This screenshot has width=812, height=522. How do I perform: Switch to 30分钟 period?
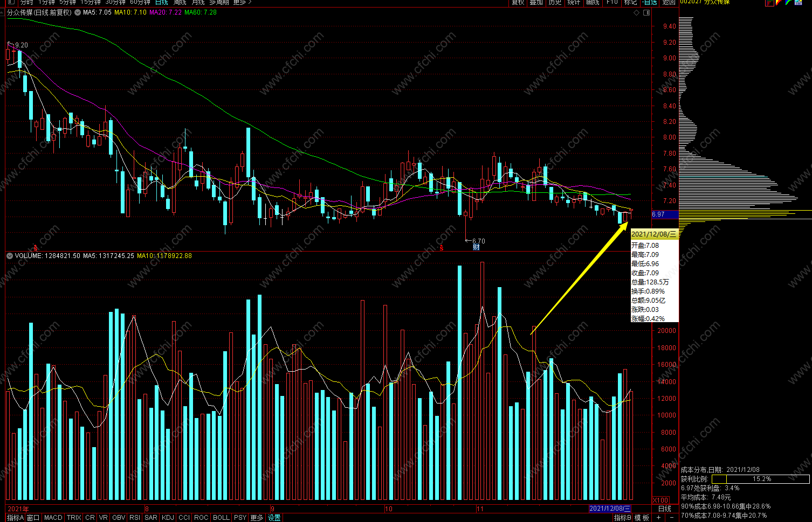115,2
